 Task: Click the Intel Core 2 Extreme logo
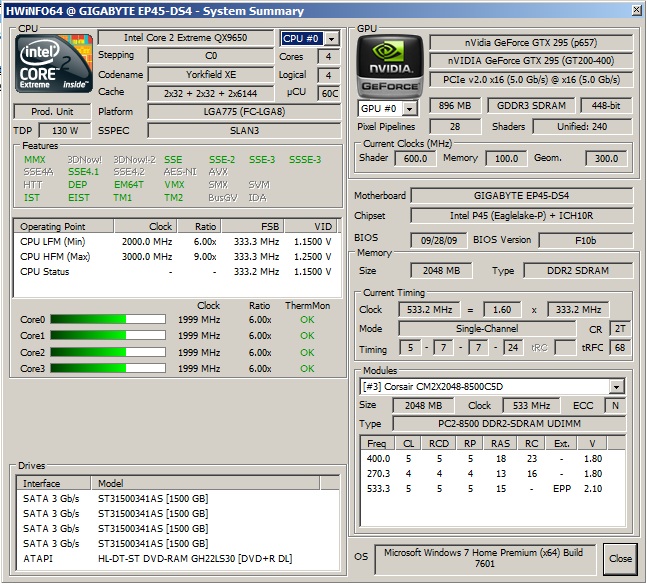click(54, 63)
